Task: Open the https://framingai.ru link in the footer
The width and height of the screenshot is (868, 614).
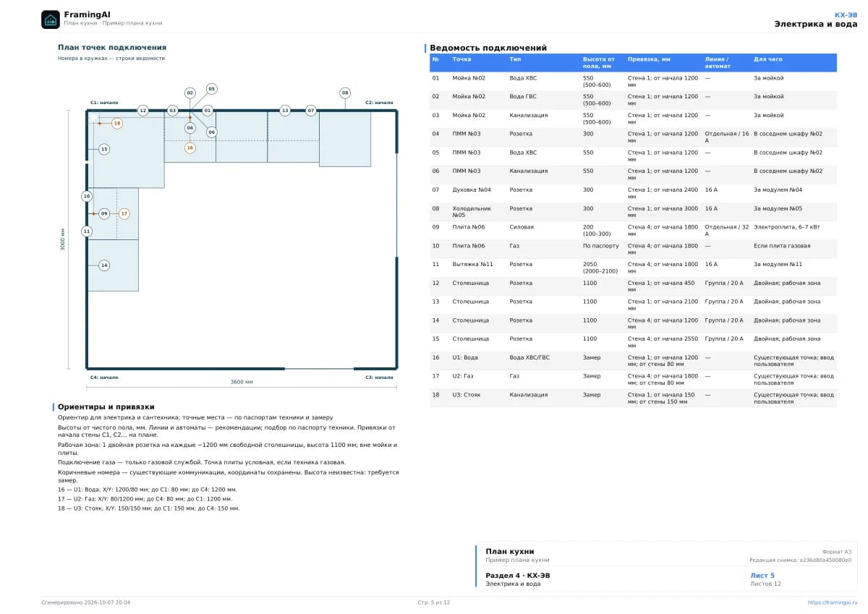Action: (x=833, y=602)
